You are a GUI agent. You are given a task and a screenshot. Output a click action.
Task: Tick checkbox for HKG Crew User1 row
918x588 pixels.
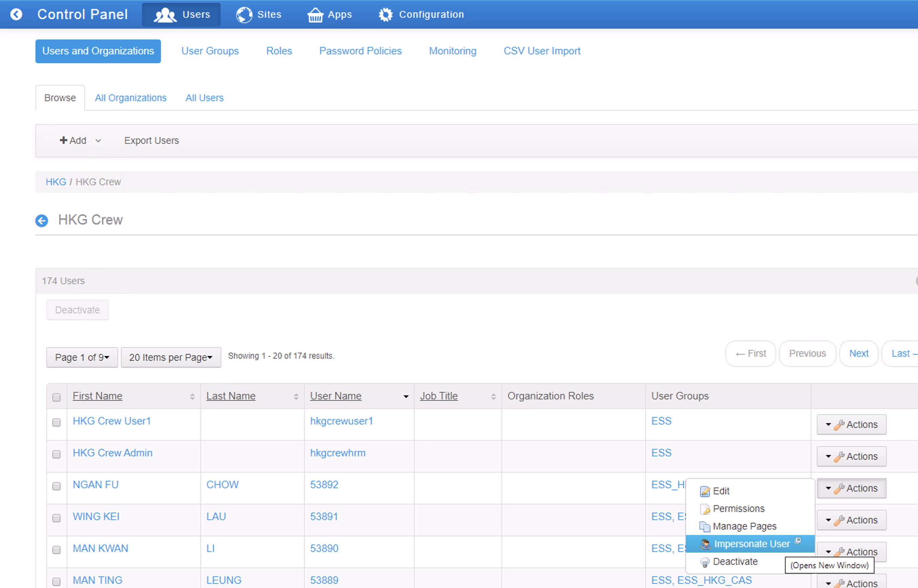pos(57,422)
